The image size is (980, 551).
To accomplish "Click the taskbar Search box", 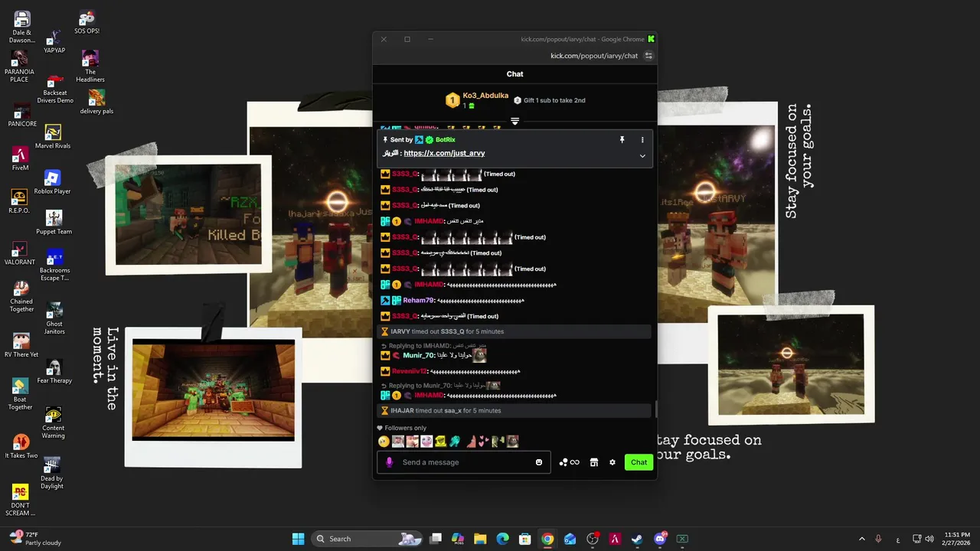I will tap(367, 539).
